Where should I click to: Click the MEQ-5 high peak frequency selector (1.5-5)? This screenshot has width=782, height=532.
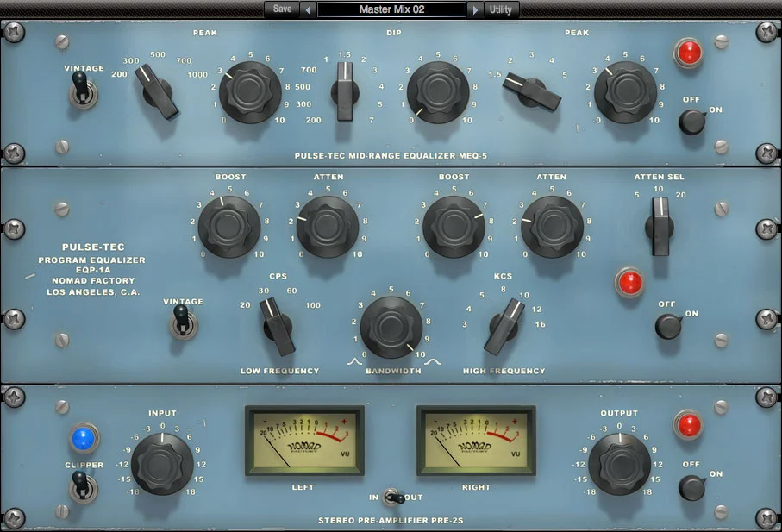click(x=532, y=91)
